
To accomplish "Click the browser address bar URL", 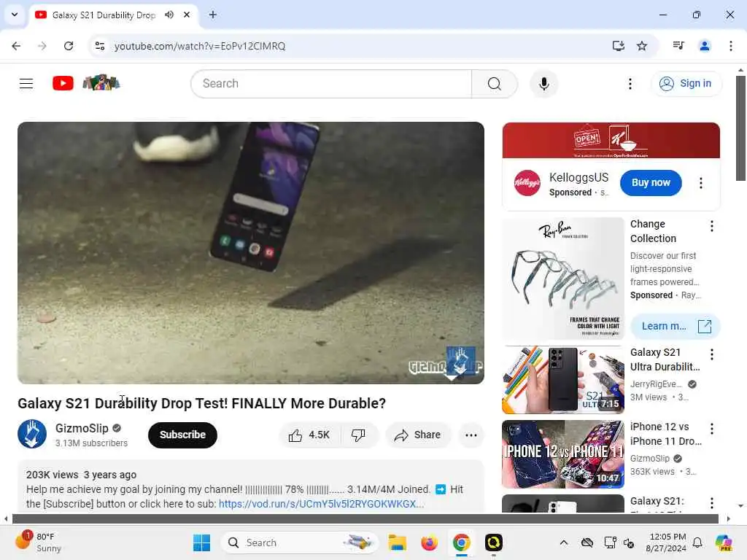I will click(x=200, y=46).
